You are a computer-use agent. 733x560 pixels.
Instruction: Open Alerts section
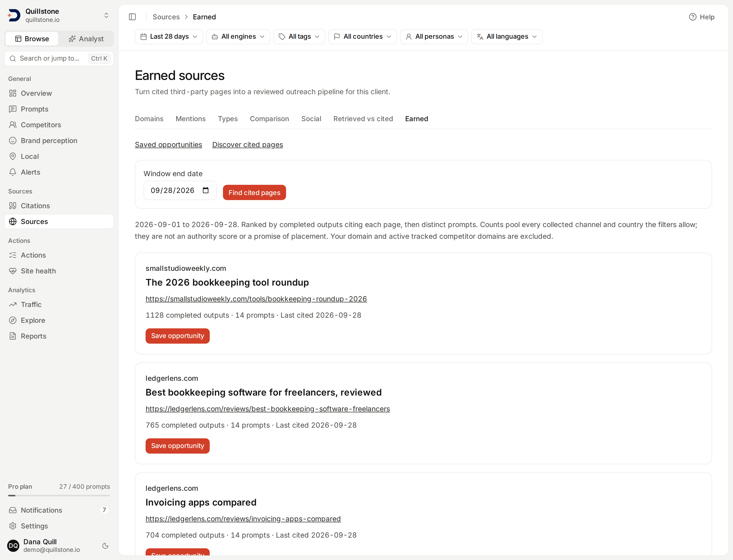click(59, 172)
